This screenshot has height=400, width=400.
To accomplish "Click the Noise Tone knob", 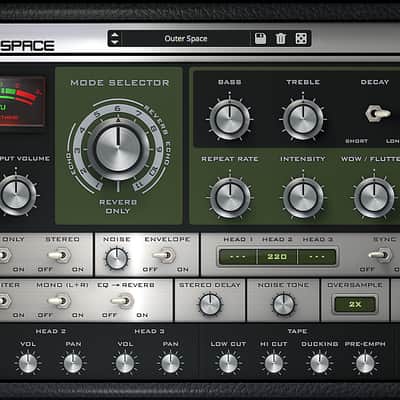I will [x=284, y=304].
